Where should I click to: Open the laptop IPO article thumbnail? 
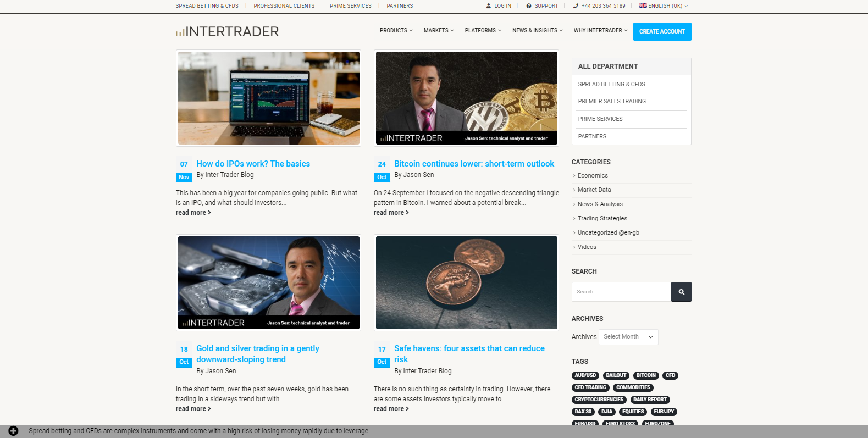[269, 98]
